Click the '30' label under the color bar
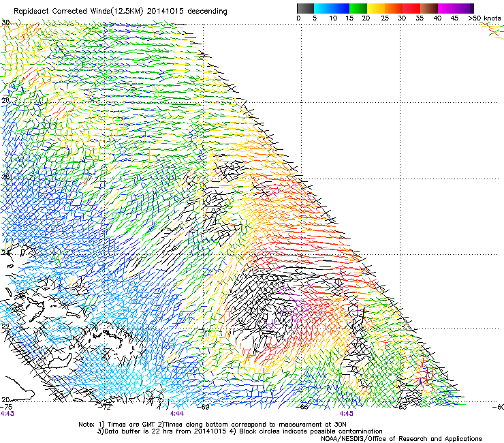 (402, 18)
